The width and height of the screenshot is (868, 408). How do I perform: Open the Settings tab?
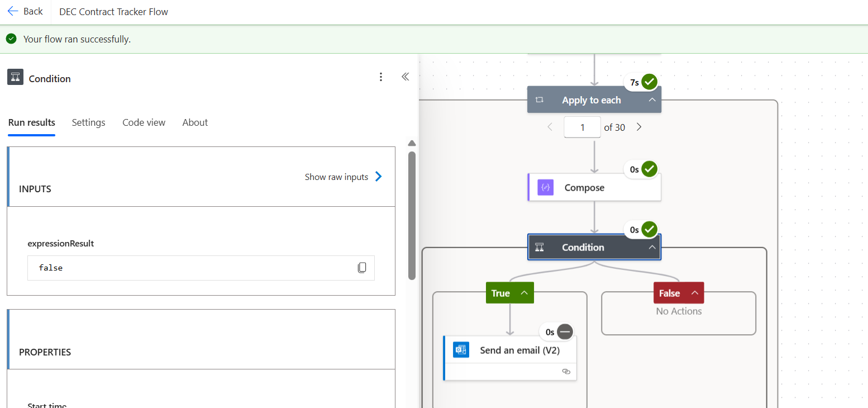point(88,122)
